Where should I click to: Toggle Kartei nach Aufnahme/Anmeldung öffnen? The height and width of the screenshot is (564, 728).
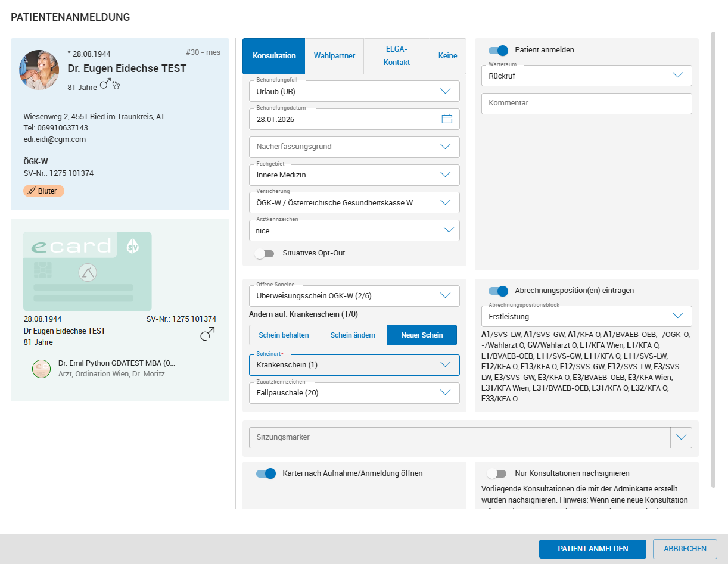[266, 473]
